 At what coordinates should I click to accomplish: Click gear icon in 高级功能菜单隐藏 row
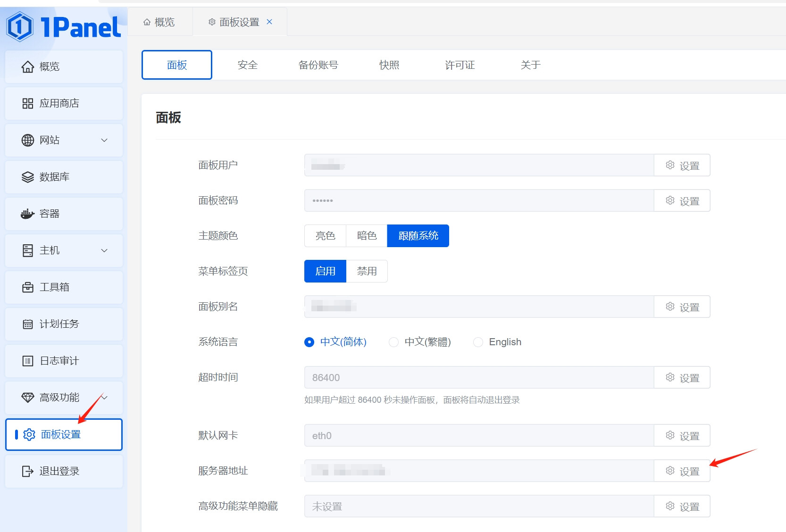(x=670, y=506)
